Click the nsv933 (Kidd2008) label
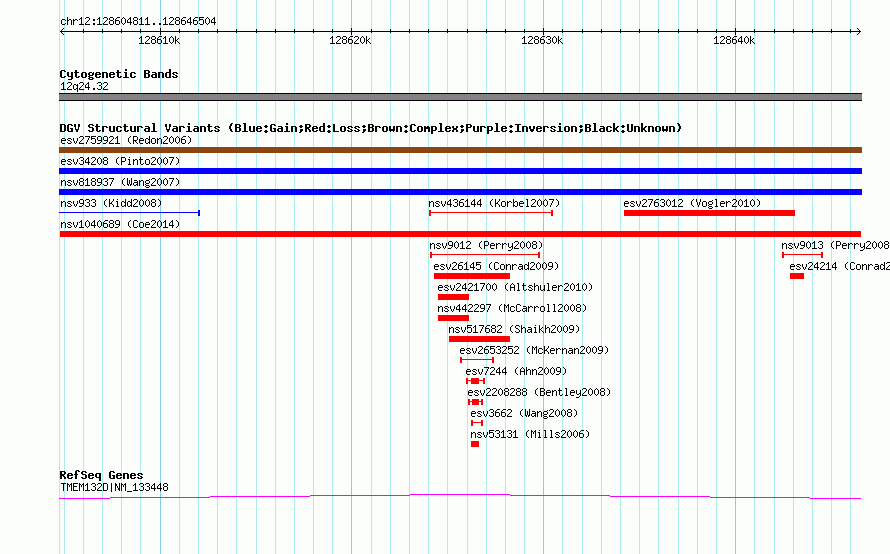This screenshot has height=554, width=890. (x=111, y=203)
